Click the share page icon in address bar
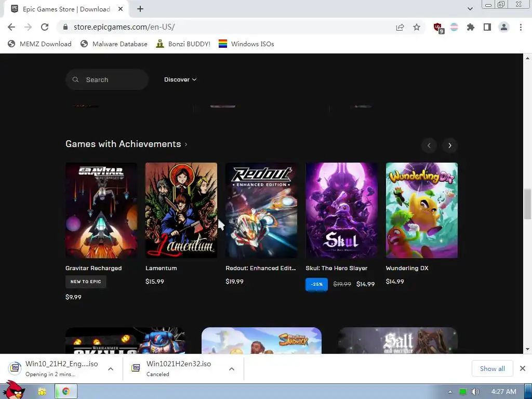 pyautogui.click(x=400, y=27)
